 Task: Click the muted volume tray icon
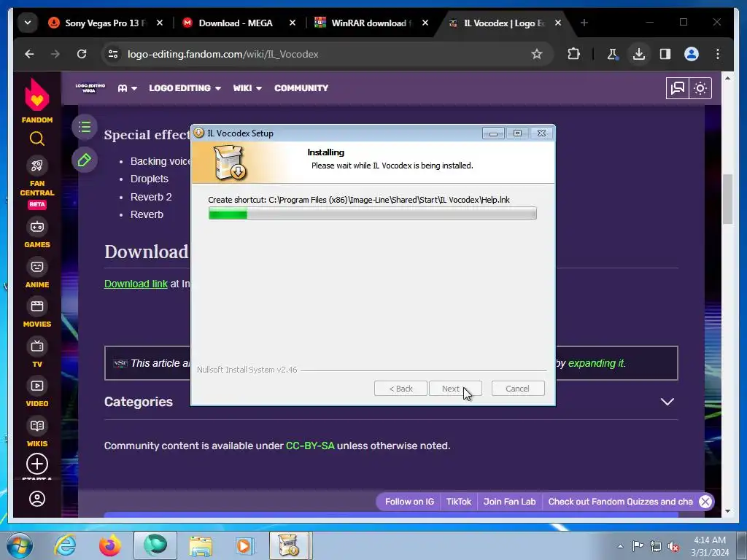pos(673,547)
